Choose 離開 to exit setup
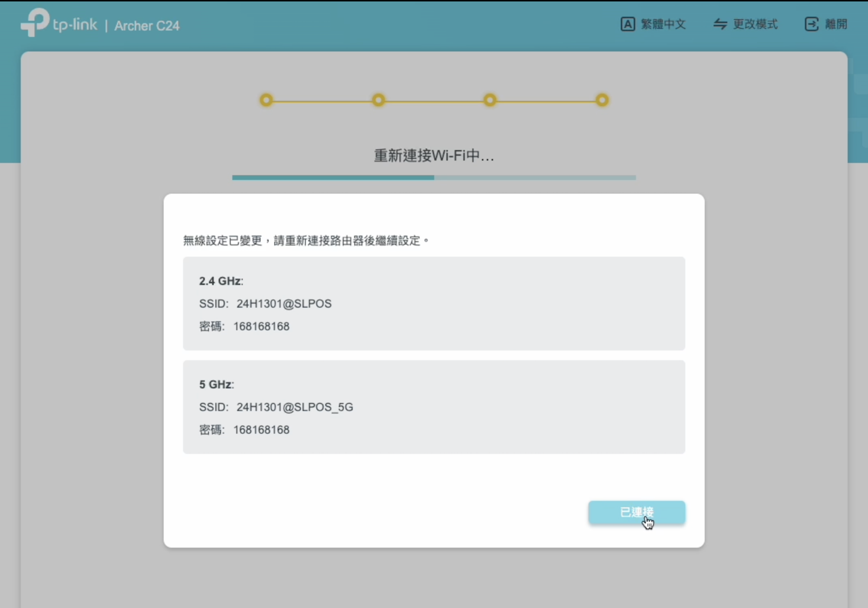Image resolution: width=868 pixels, height=608 pixels. [x=836, y=24]
